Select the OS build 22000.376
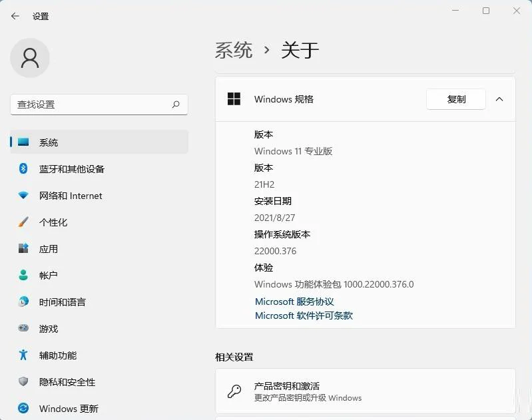 point(275,251)
